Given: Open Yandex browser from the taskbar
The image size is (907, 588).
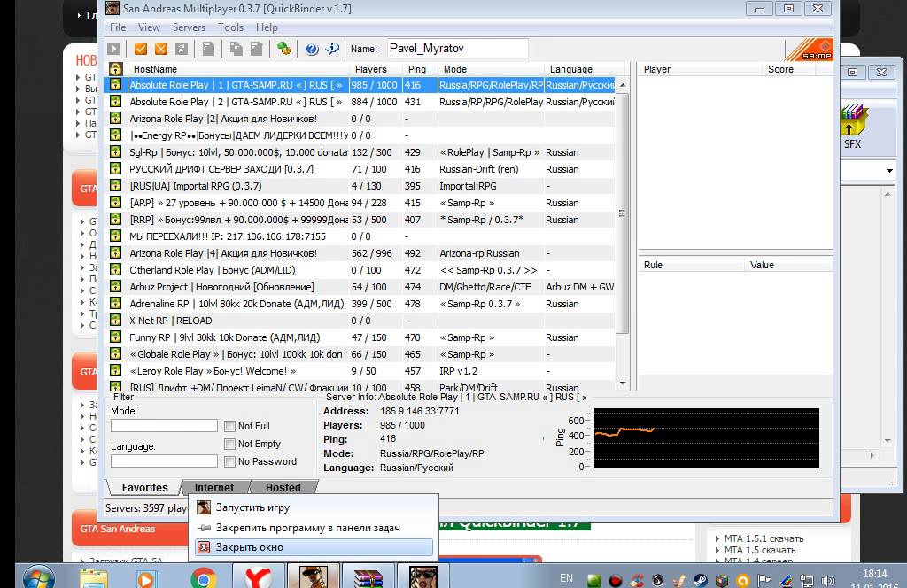Looking at the screenshot, I should pyautogui.click(x=258, y=577).
